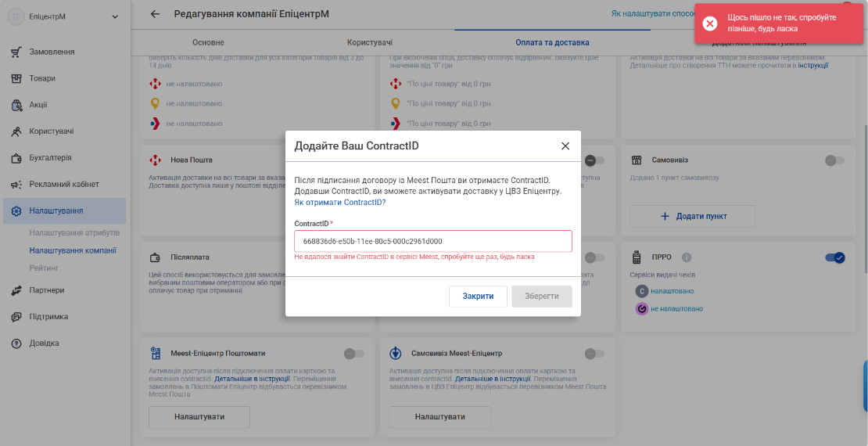868x446 pixels.
Task: Click the ПРРО cash register icon
Action: 636,257
